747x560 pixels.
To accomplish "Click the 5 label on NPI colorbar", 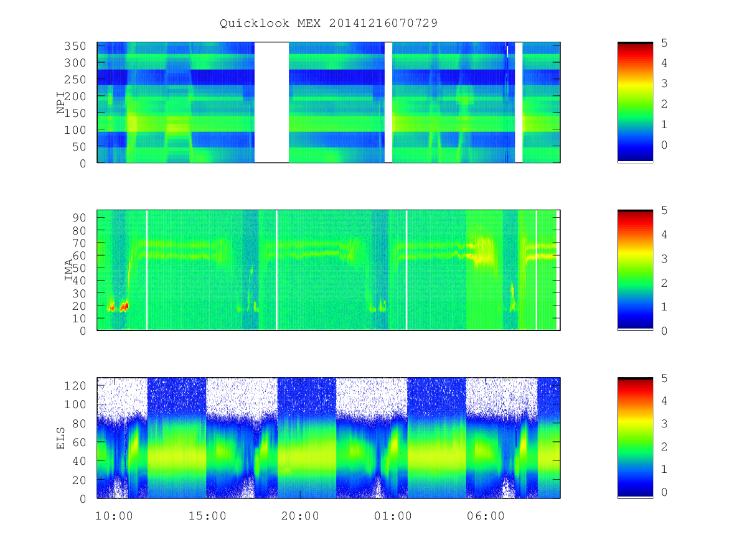I will (664, 43).
